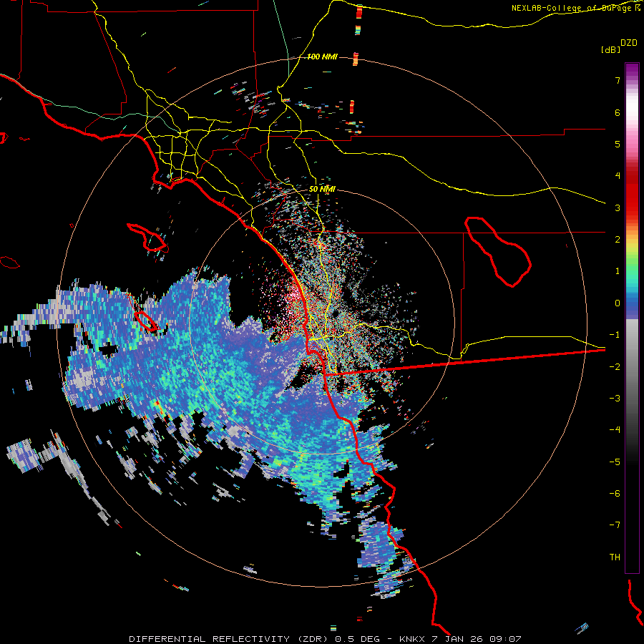644x644 pixels.
Task: Click the 5 value on color scale
Action: (x=618, y=144)
